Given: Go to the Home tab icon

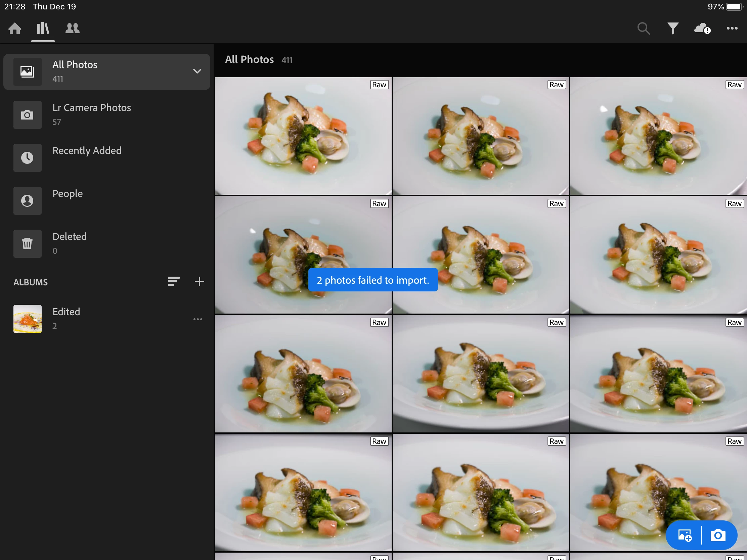Looking at the screenshot, I should click(x=15, y=28).
